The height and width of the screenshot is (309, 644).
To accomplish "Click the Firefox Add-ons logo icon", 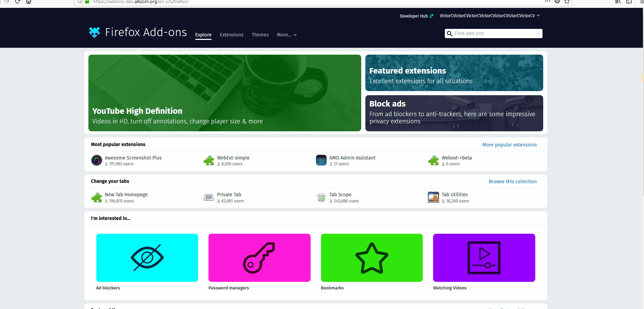I will (x=94, y=32).
